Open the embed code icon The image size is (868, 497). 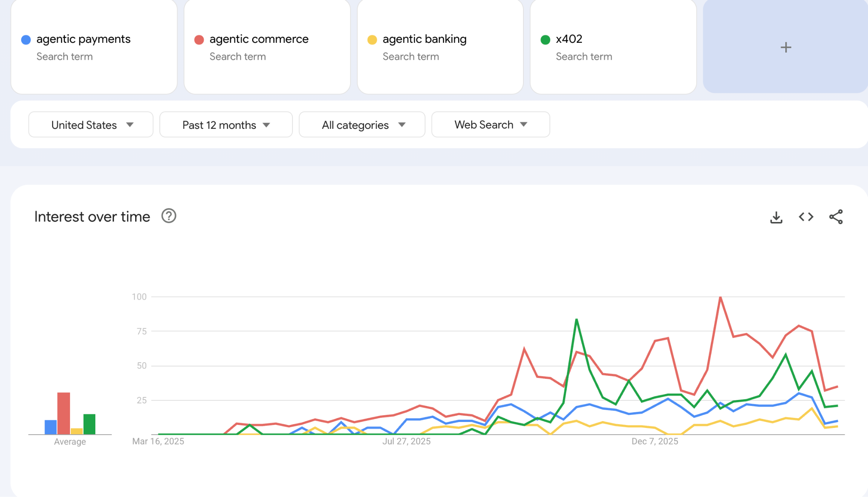806,217
